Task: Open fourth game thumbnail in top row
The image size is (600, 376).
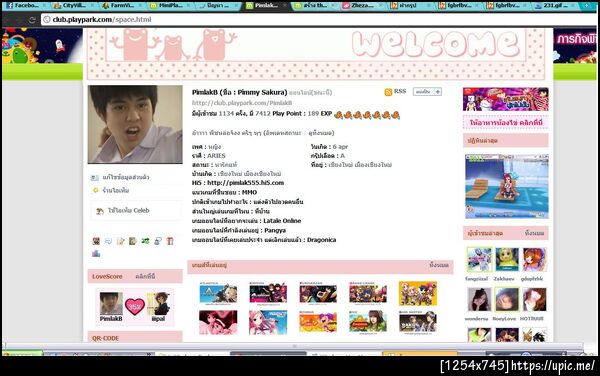Action: click(x=368, y=293)
